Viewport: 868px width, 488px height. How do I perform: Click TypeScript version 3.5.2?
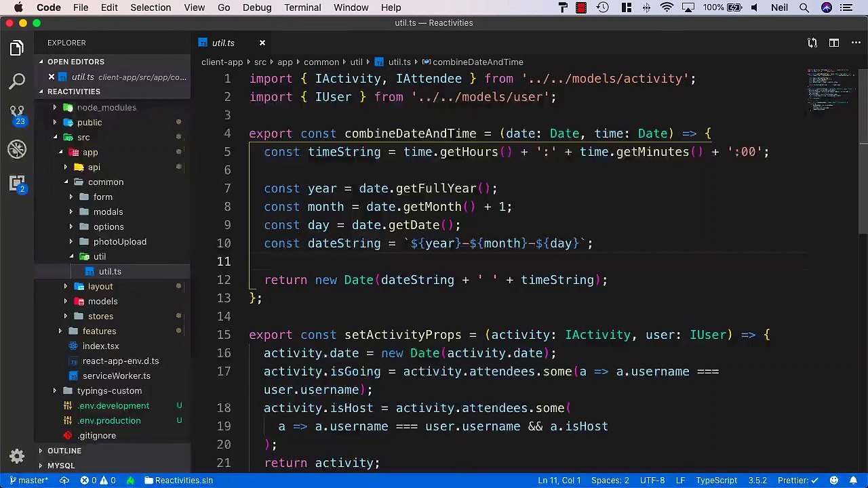point(757,480)
